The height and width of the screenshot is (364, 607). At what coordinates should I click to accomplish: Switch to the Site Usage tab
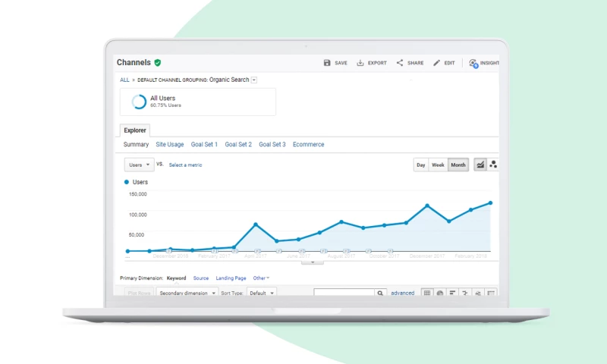[x=170, y=144]
